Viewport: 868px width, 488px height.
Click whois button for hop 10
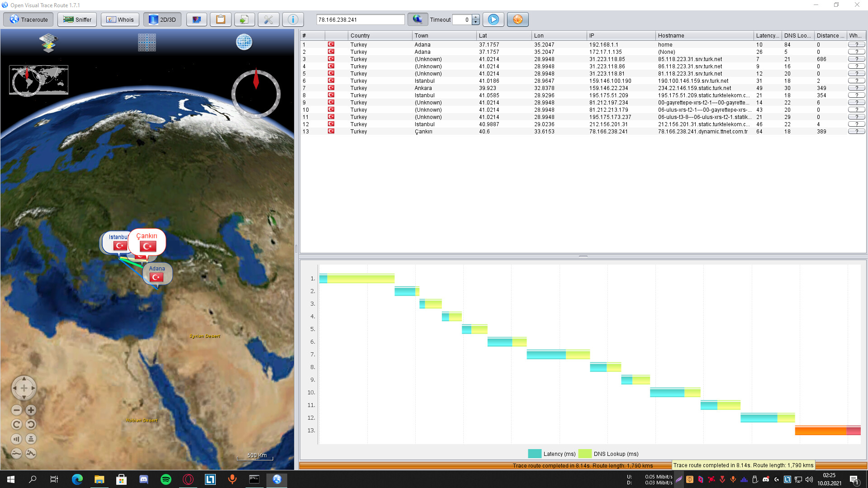(x=856, y=109)
